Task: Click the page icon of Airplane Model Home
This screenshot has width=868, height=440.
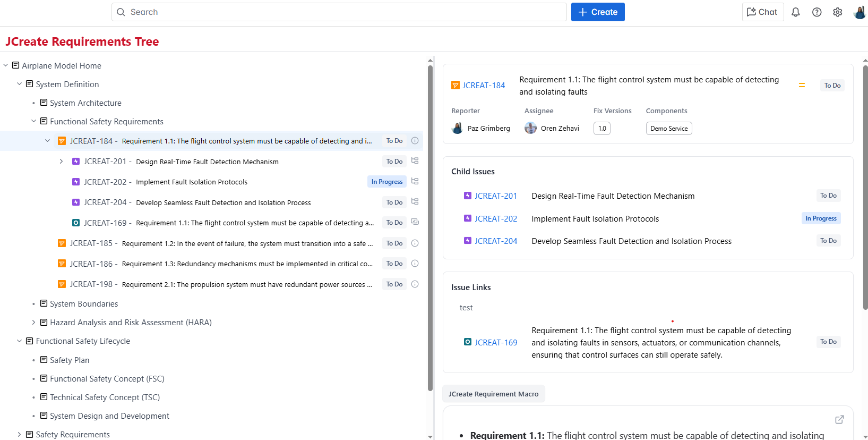Action: pos(16,65)
